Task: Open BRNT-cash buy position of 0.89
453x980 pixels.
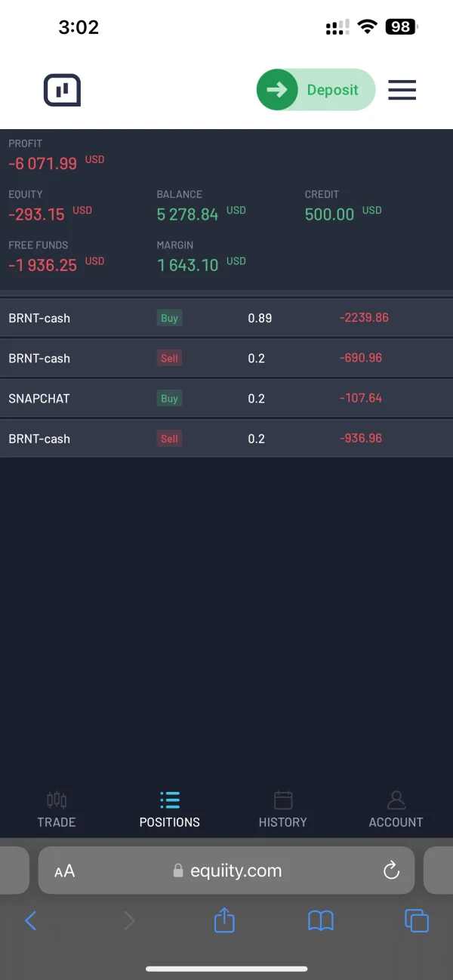Action: click(x=226, y=318)
